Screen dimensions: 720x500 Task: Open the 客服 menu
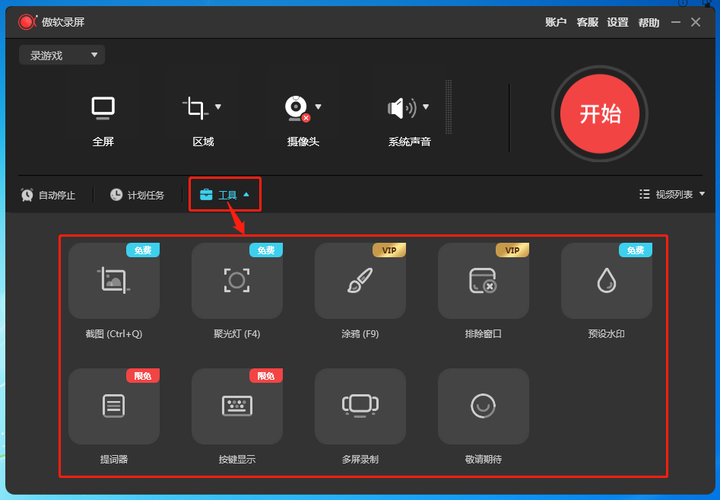click(x=587, y=22)
